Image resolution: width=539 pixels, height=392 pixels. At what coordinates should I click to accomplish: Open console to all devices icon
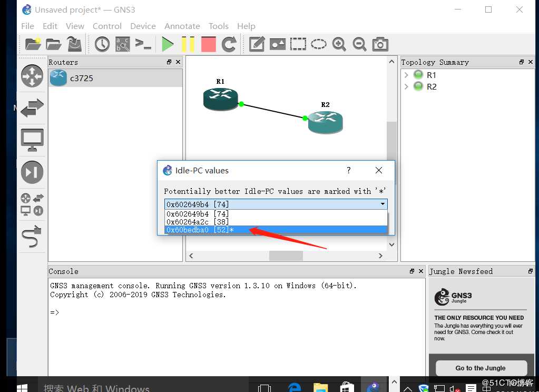click(x=143, y=44)
